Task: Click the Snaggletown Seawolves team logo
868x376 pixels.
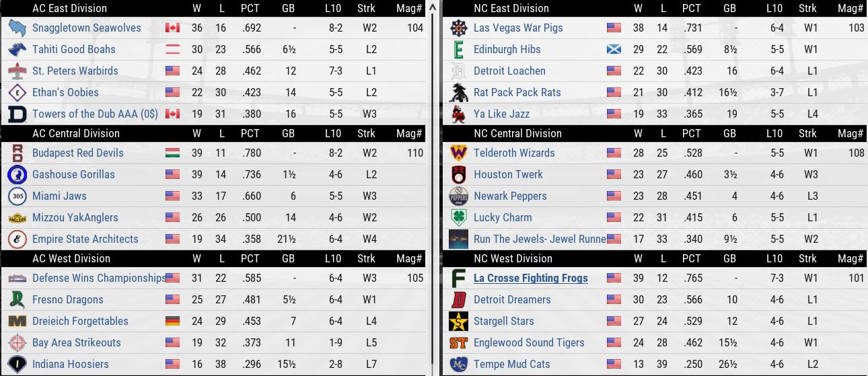Action: tap(17, 28)
